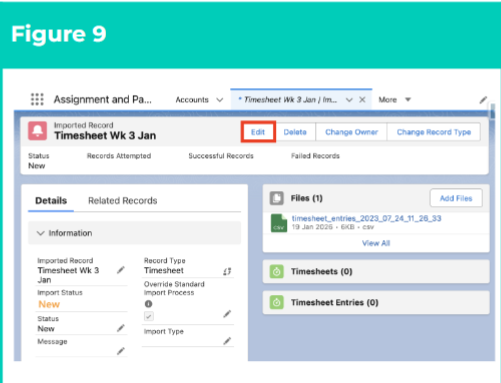Close the Timesheet Wk 3 Jan tab
Image resolution: width=501 pixels, height=383 pixels.
pos(362,100)
